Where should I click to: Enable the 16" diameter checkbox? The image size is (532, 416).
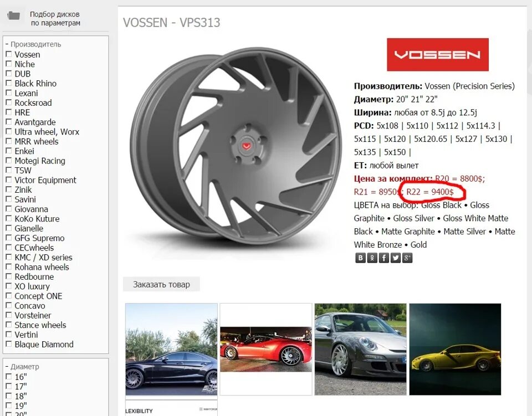tap(9, 376)
